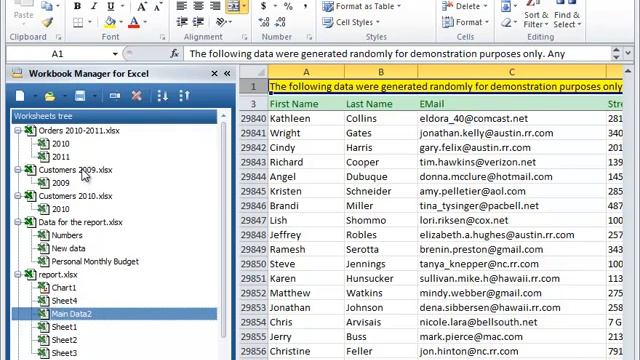Open the Format cells menu

coord(465,22)
